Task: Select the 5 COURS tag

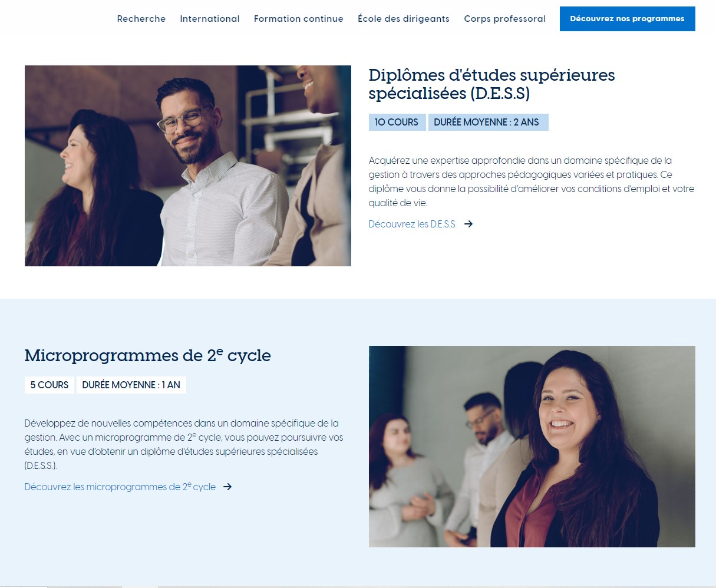Action: (50, 385)
